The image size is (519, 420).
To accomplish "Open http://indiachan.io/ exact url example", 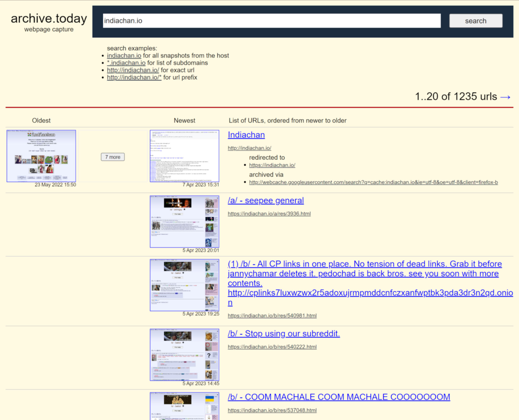I will [133, 70].
